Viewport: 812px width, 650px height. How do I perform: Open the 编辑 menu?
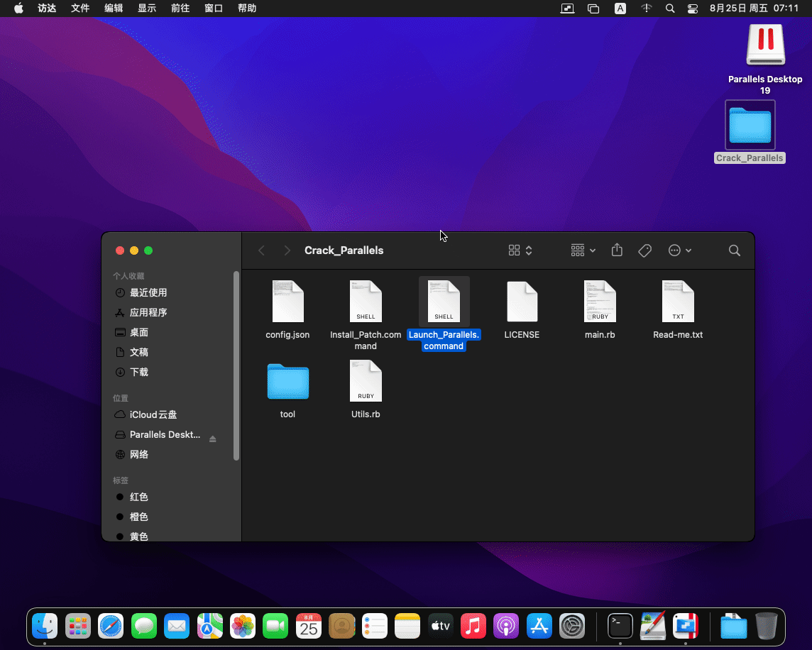pos(114,9)
